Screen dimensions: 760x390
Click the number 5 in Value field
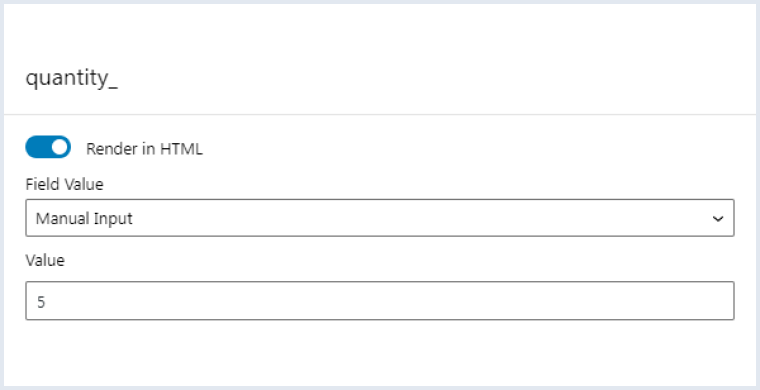(x=41, y=302)
